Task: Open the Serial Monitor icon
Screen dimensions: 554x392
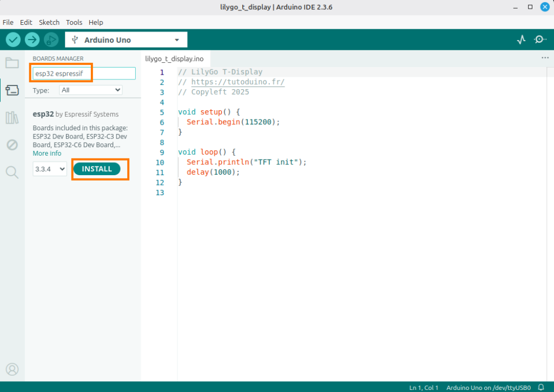Action: click(540, 39)
